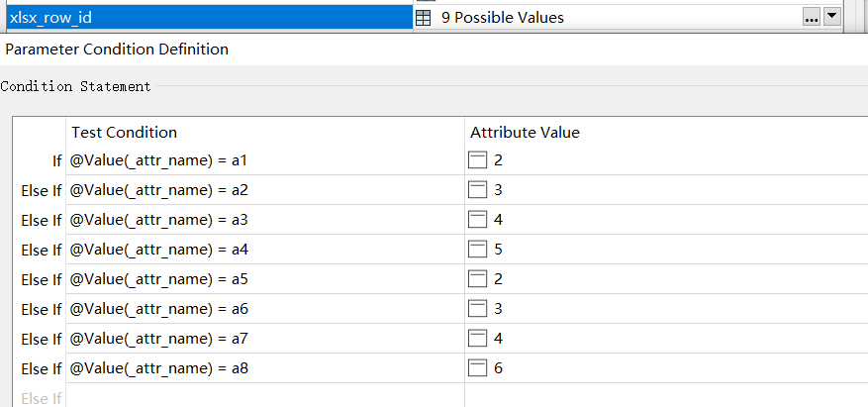Viewport: 868px width, 407px height.
Task: Click value icon for the a5 condition
Action: tap(478, 279)
